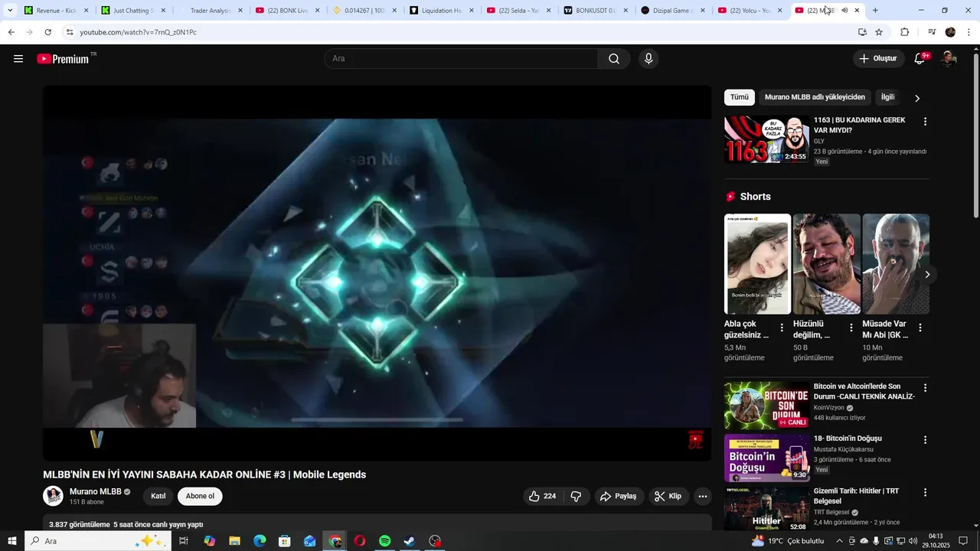Switch to the Dizipal Game tab
Screen dimensions: 980x551
click(673, 11)
